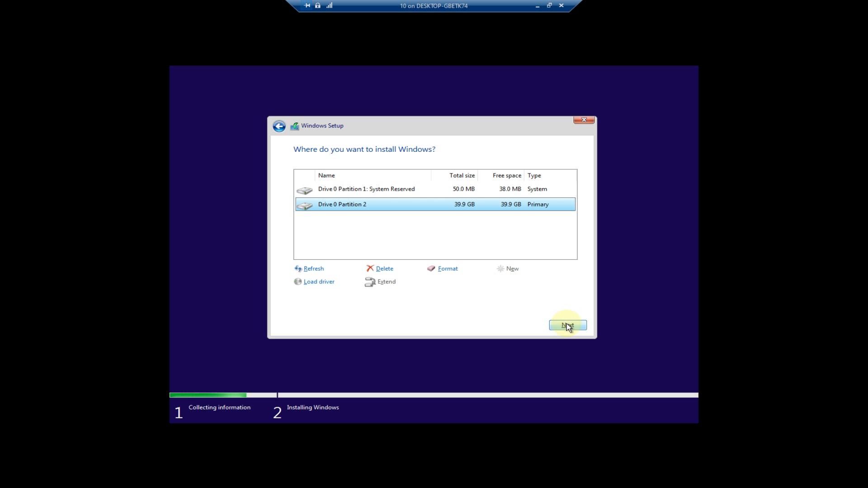The width and height of the screenshot is (868, 488).
Task: Click the 50.0 MB total size cell
Action: pos(464,189)
